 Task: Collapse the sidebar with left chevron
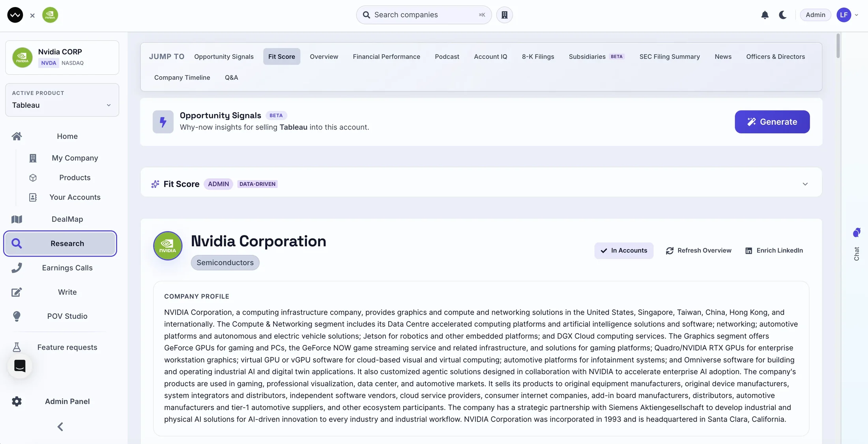point(60,427)
